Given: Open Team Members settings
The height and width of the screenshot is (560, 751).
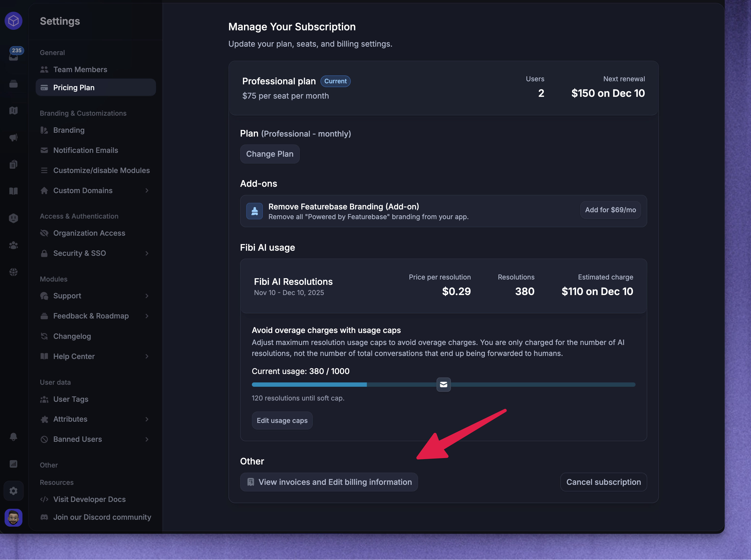Looking at the screenshot, I should point(96,70).
